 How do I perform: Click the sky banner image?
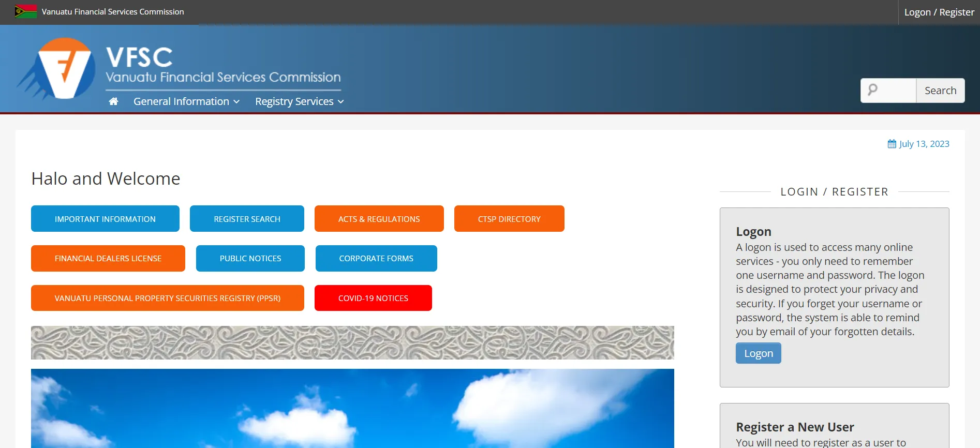click(352, 408)
